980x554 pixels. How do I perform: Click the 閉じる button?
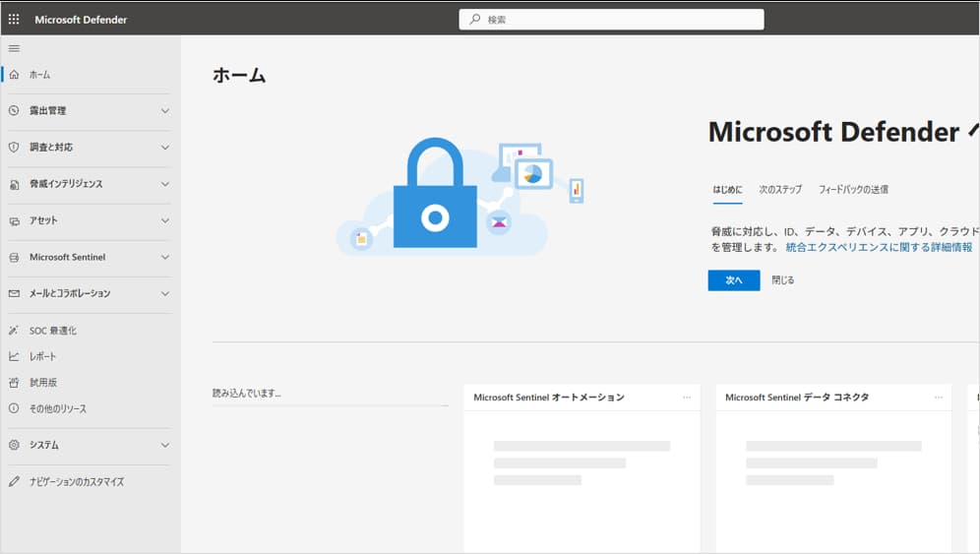[x=782, y=280]
